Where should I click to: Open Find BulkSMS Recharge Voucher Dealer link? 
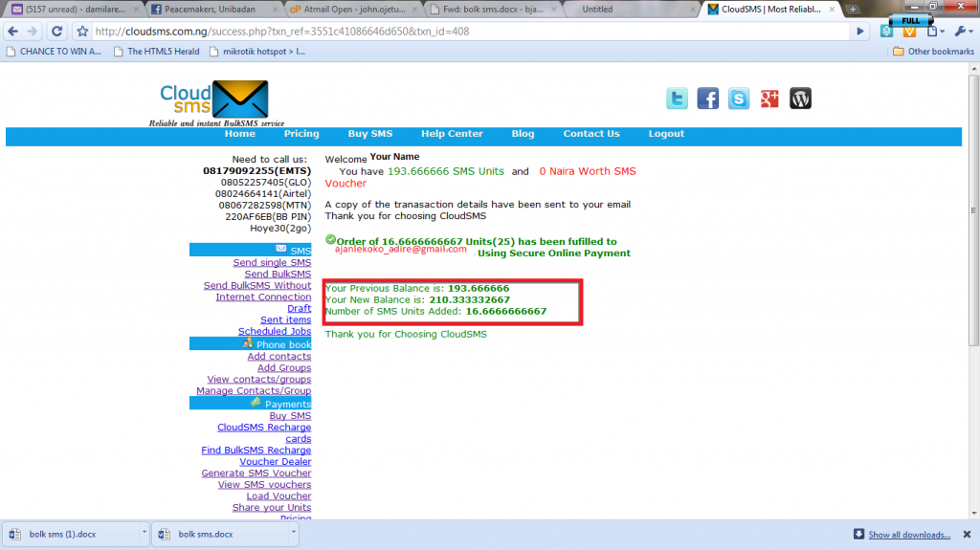click(256, 455)
